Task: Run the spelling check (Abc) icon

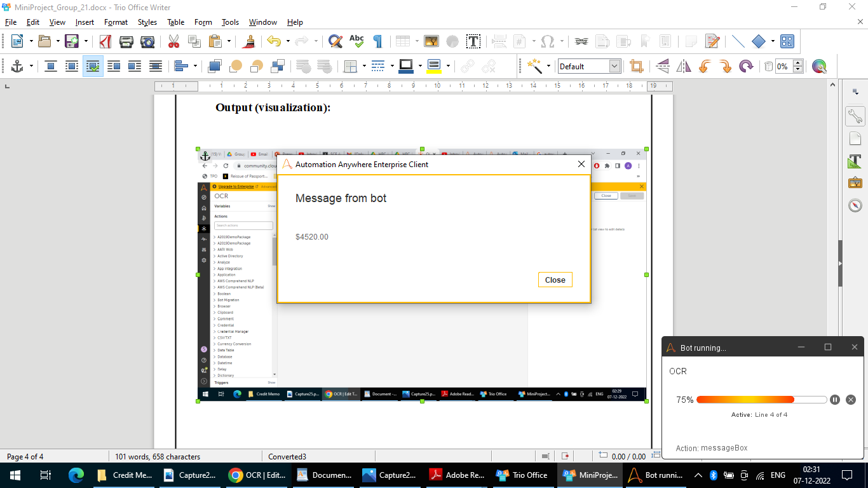Action: click(x=356, y=41)
